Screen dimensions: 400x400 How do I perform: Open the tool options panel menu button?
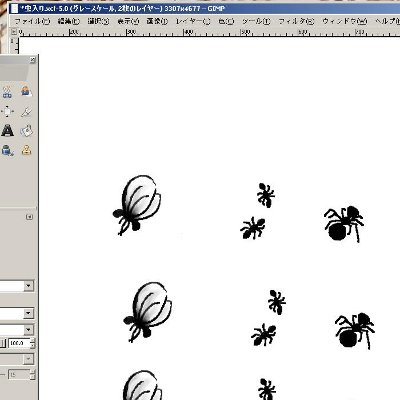coord(29,217)
